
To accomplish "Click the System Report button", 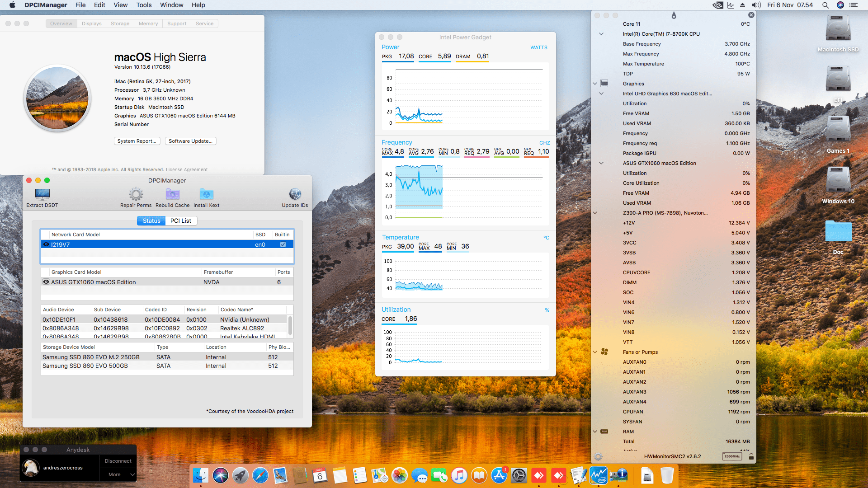I will [137, 141].
